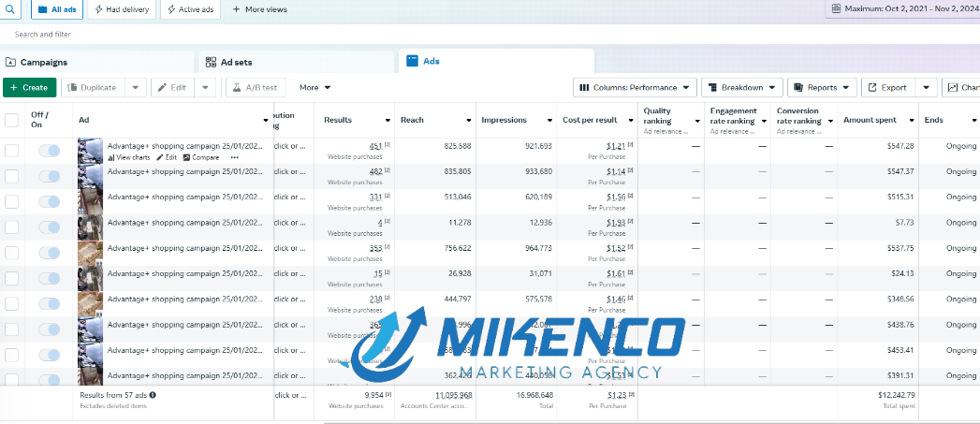
Task: Focus the Search and filter field
Action: pos(490,35)
